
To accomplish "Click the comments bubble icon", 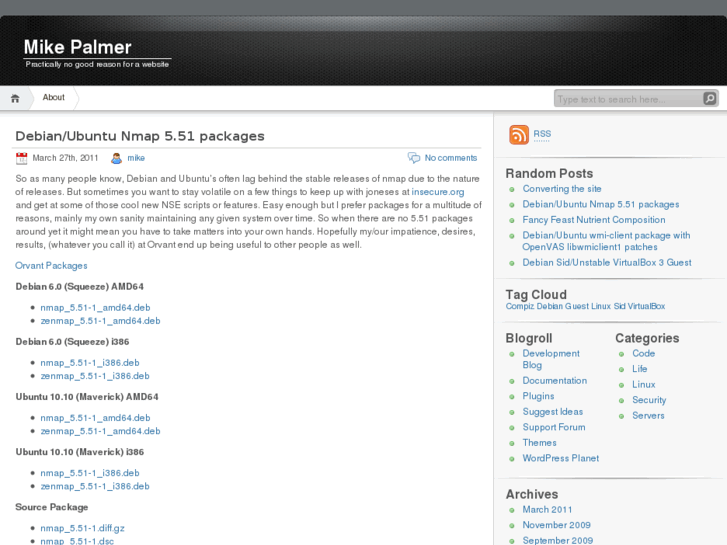I will (x=414, y=158).
